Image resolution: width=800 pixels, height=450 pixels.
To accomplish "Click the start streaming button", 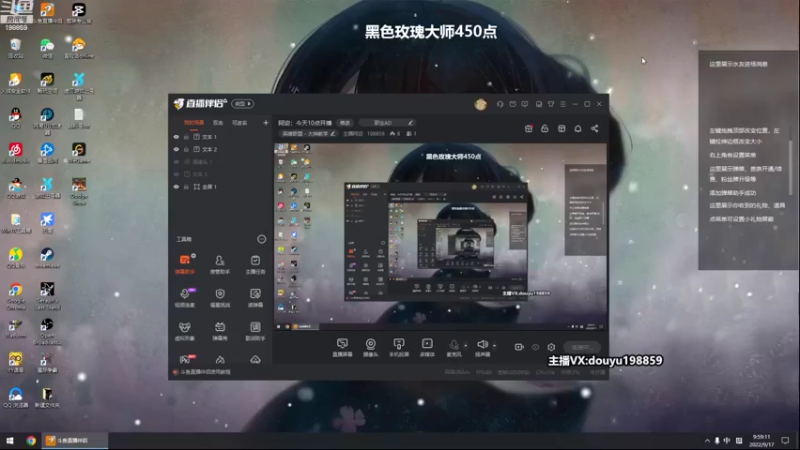I will 582,347.
